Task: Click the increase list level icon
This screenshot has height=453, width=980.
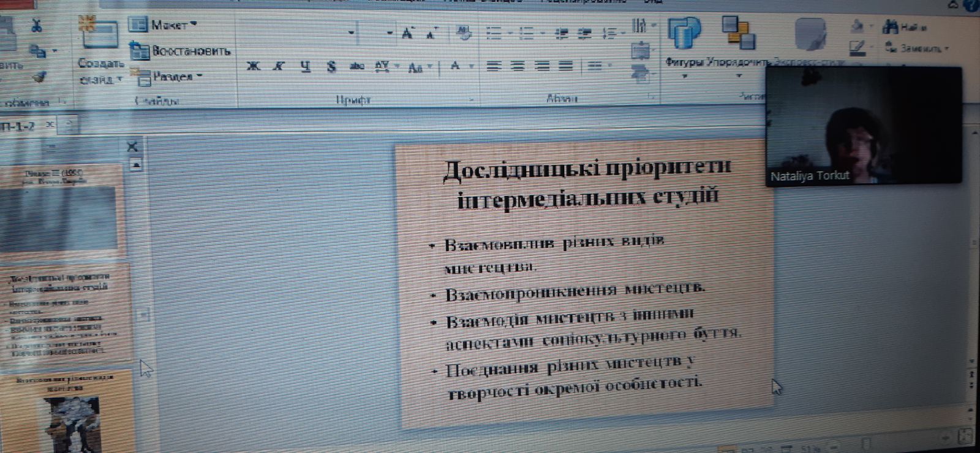Action: point(586,33)
